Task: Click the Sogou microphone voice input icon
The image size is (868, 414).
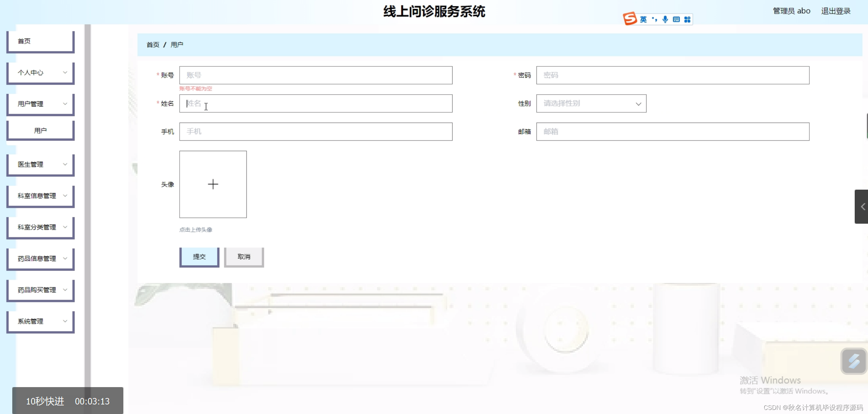Action: pos(665,19)
